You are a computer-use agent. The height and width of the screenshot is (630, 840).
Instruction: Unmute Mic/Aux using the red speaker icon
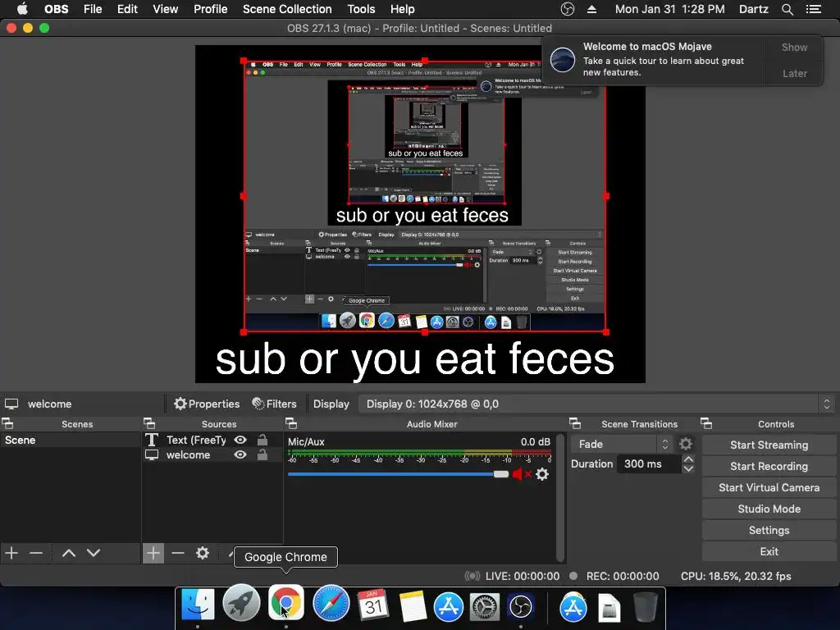coord(521,474)
